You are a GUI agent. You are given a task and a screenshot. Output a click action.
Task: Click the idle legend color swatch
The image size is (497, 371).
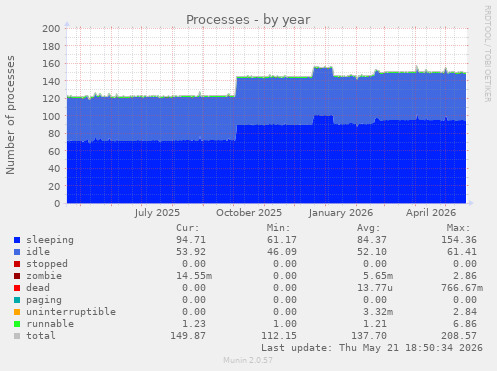(x=17, y=252)
